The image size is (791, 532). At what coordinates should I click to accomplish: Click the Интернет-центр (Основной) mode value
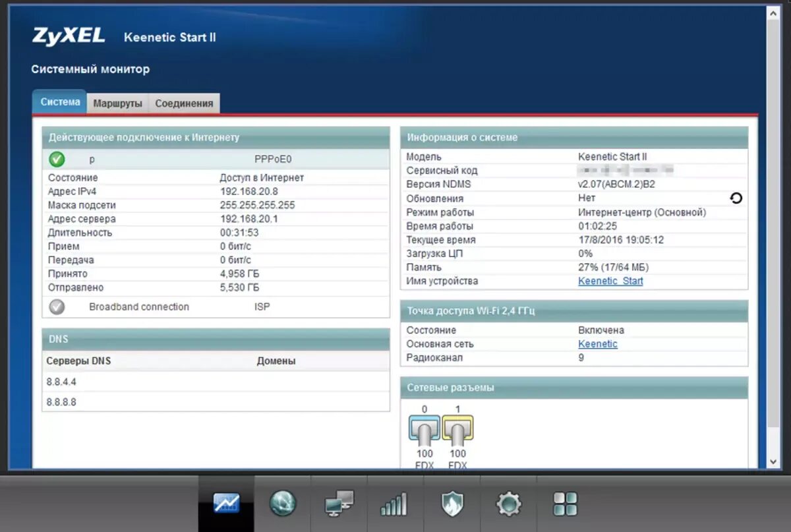click(642, 212)
